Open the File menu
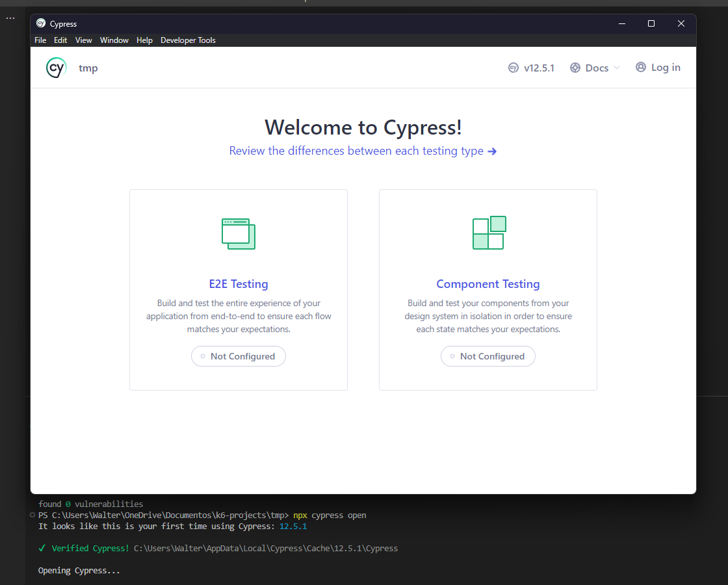The width and height of the screenshot is (728, 585). coord(40,40)
